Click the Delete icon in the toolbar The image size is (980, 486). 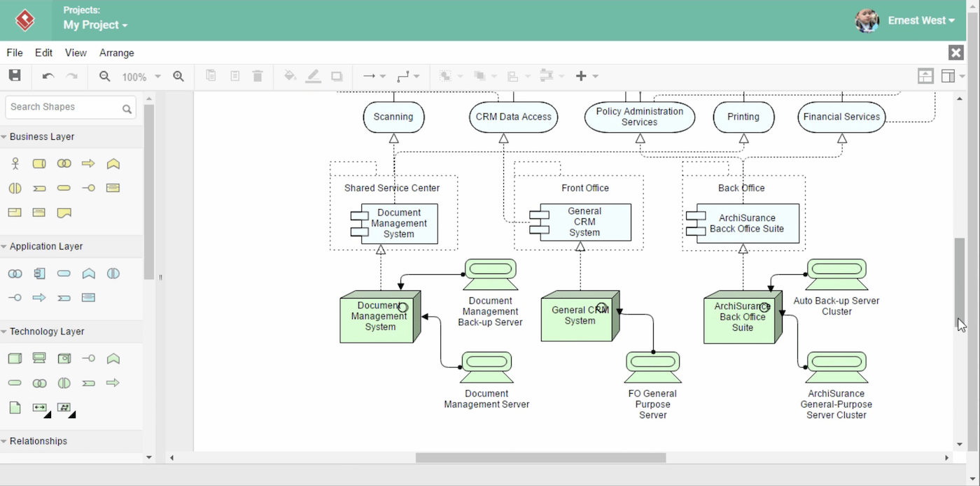pyautogui.click(x=258, y=76)
